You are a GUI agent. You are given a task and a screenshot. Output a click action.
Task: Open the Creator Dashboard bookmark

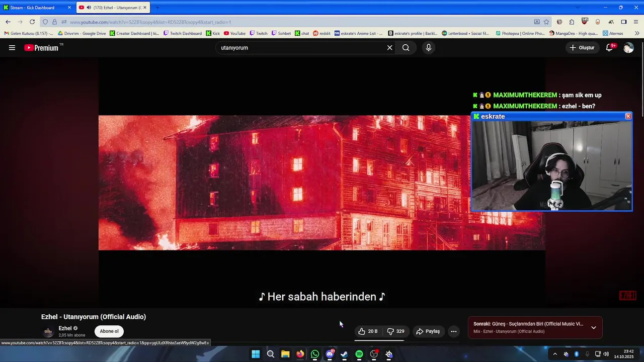134,34
